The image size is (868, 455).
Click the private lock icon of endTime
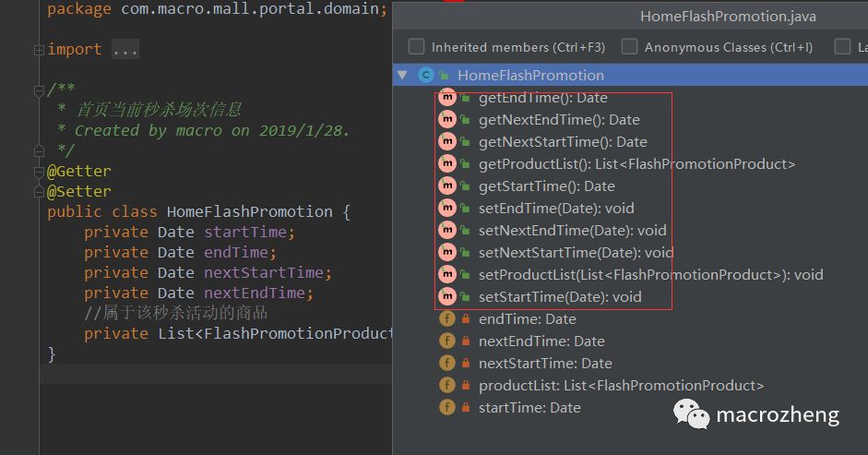coord(466,318)
